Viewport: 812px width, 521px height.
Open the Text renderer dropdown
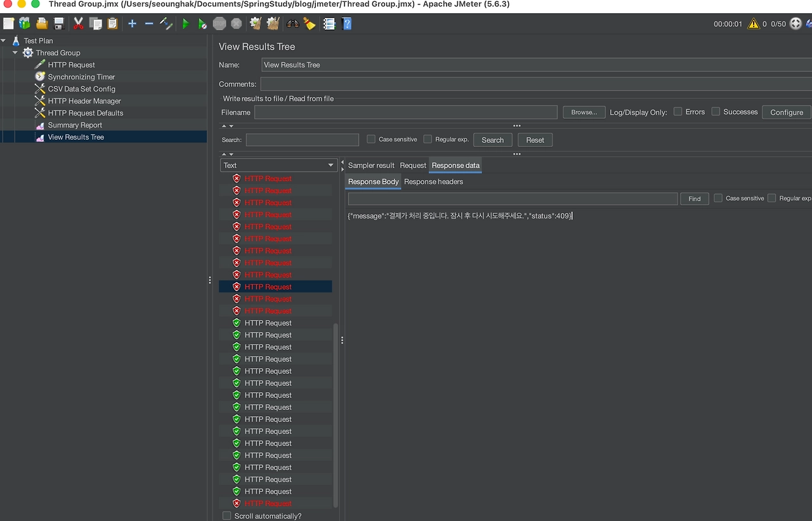coord(278,165)
